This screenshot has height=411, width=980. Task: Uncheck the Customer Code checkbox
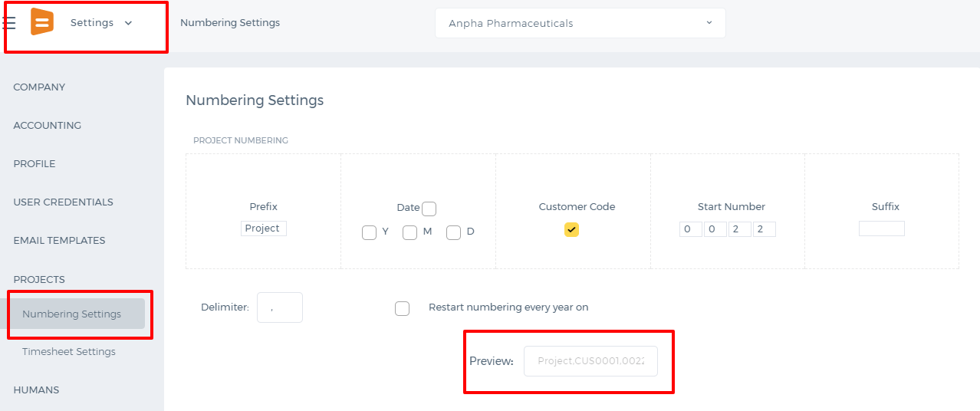571,229
